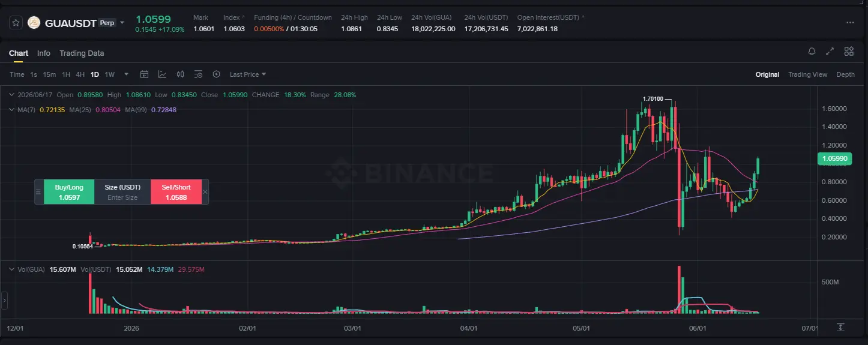Click the MA(25) value 0.80504
The width and height of the screenshot is (868, 345).
click(108, 110)
